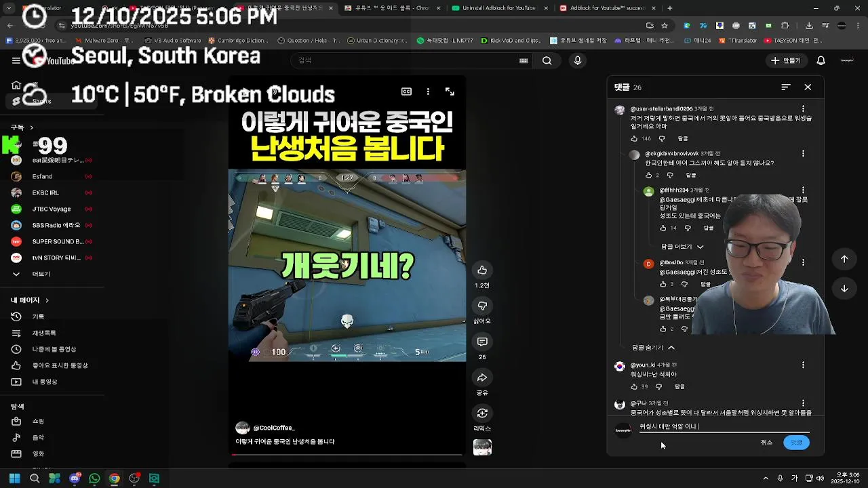The width and height of the screenshot is (868, 488).
Task: Open menu for @user-stellarband comment
Action: coord(804,109)
